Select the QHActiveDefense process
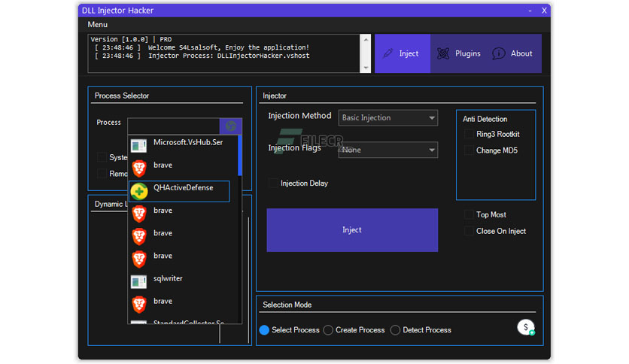The height and width of the screenshot is (364, 629). coord(179,191)
